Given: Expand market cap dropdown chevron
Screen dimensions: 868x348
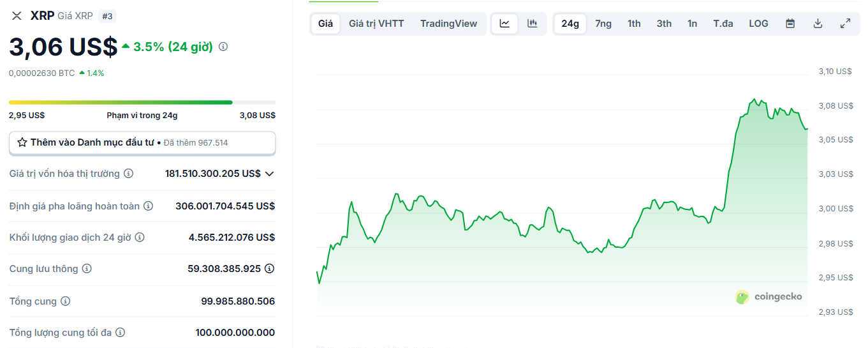Looking at the screenshot, I should [x=269, y=174].
